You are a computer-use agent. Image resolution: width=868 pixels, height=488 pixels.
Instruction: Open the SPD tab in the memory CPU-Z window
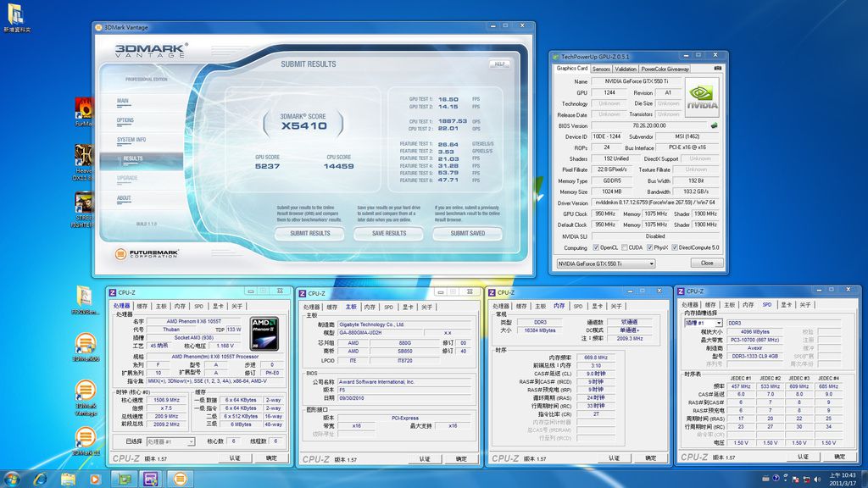tap(578, 306)
